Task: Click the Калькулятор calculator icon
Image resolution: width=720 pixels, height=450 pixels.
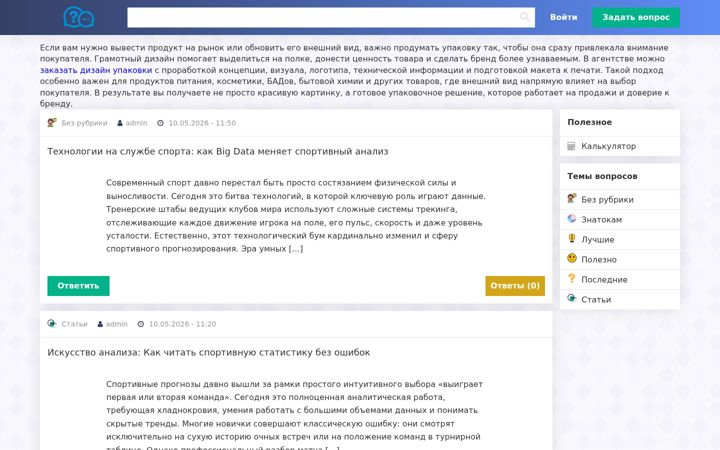Action: pos(571,146)
